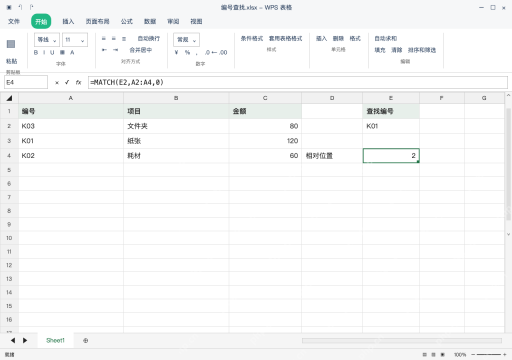This screenshot has width=512, height=360.
Task: Click the undo icon in title bar
Action: (20, 7)
